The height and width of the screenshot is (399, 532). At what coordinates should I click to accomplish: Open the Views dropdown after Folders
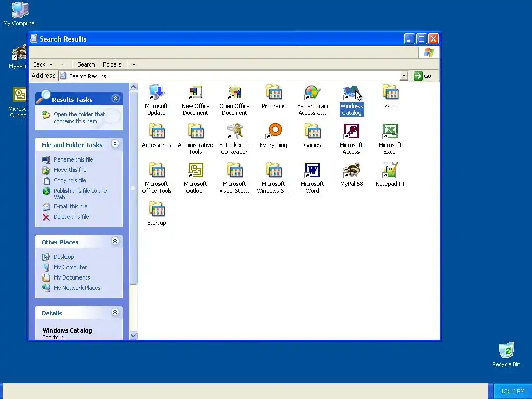134,64
